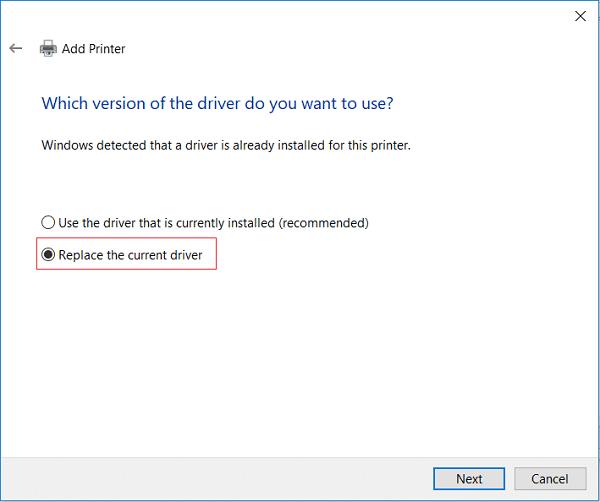
Task: Click the printer icon beside Add Printer
Action: (x=48, y=48)
